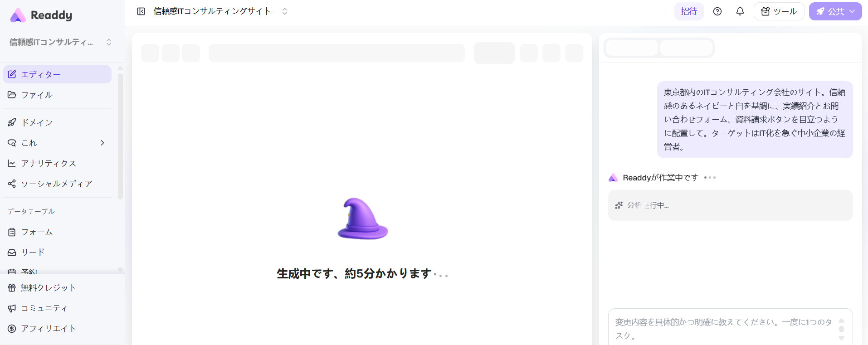Screen dimensions: 868x345
Task: Click the sidebar scrollbar up arrow
Action: coord(120,68)
